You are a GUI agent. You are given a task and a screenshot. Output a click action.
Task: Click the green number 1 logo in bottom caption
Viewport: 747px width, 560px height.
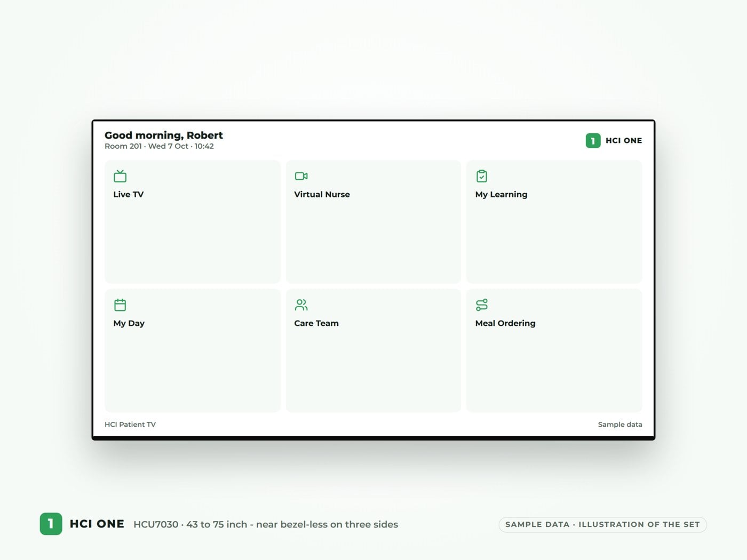tap(51, 524)
